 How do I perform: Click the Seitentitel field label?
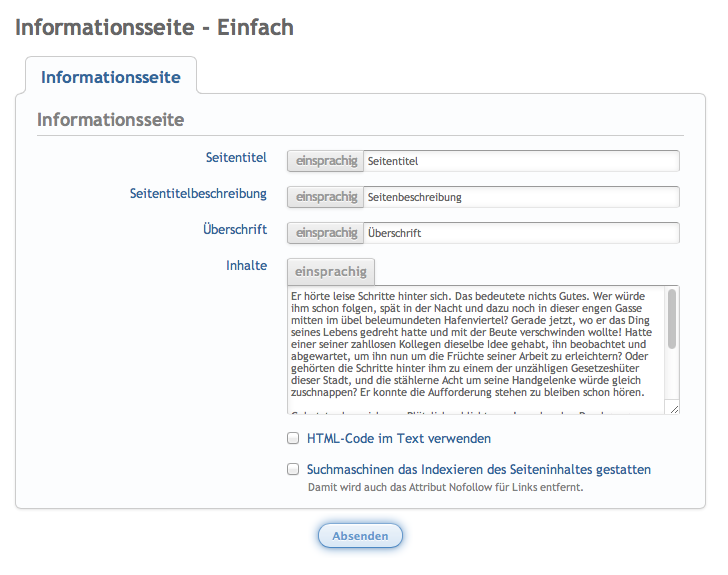point(236,157)
